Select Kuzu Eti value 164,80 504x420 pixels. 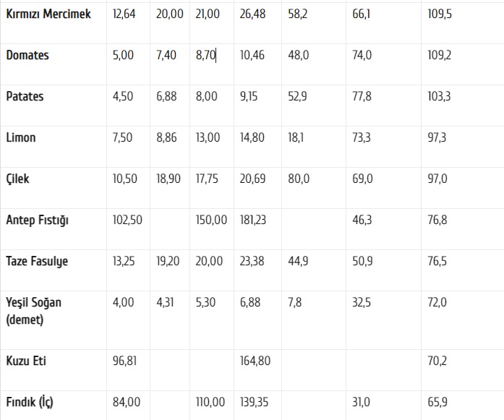(255, 361)
